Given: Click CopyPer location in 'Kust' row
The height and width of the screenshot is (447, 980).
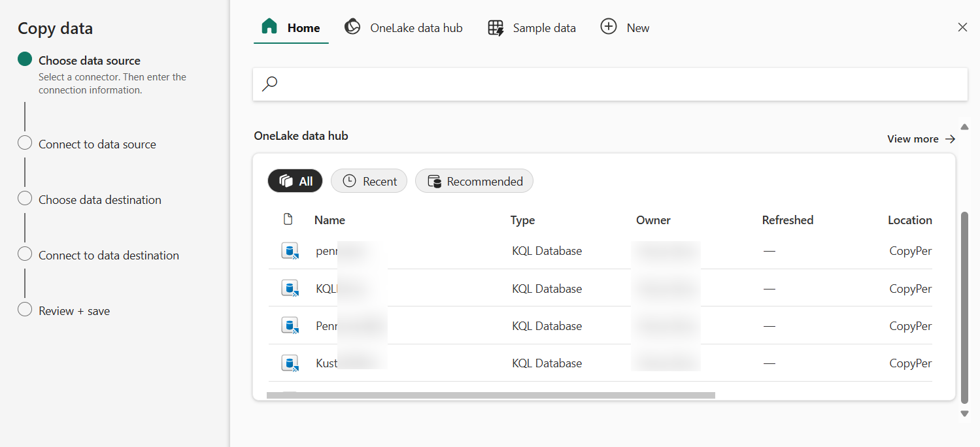Looking at the screenshot, I should pos(911,363).
